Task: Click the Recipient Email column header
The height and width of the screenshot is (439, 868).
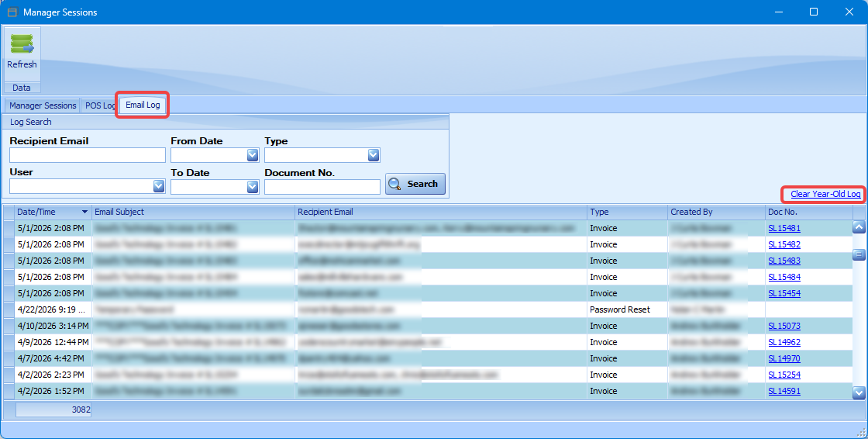Action: point(441,212)
